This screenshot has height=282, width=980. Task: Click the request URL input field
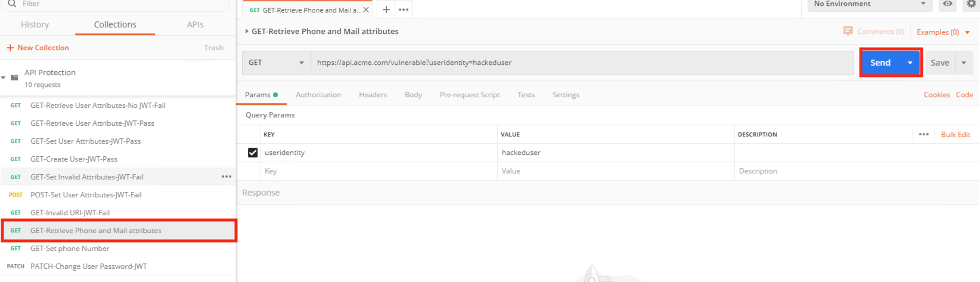click(582, 63)
